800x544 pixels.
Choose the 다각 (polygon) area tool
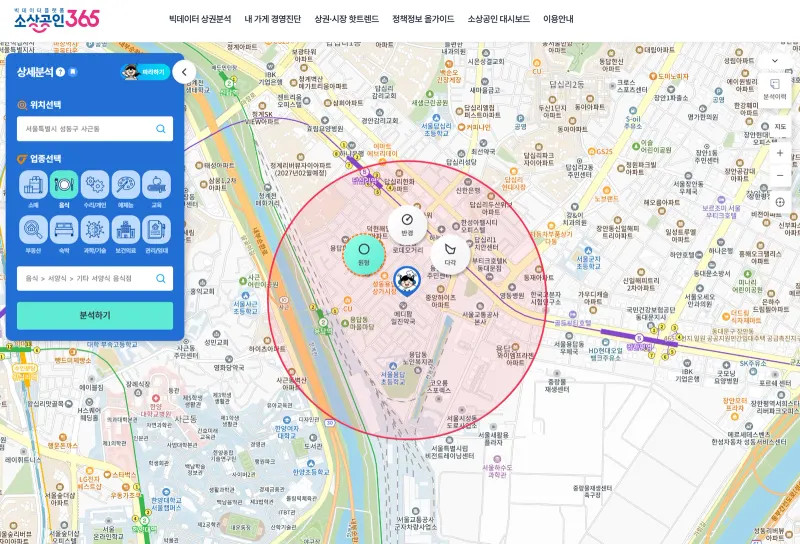pos(450,254)
